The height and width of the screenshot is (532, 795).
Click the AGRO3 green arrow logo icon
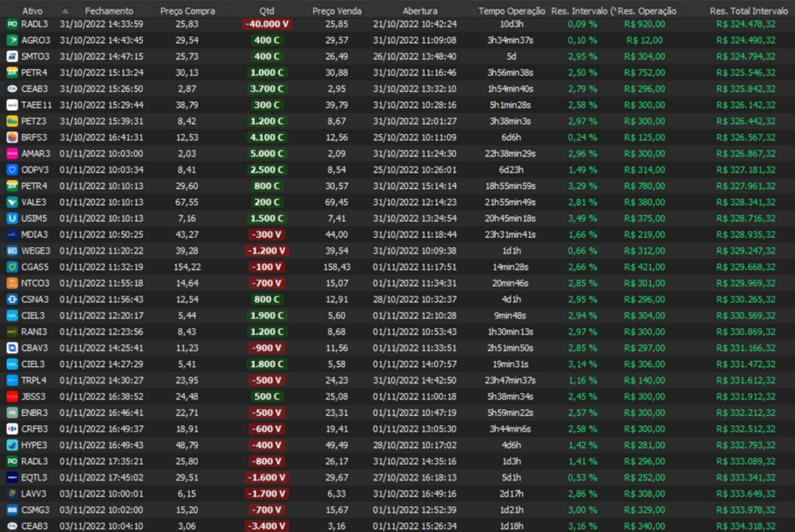[12, 40]
